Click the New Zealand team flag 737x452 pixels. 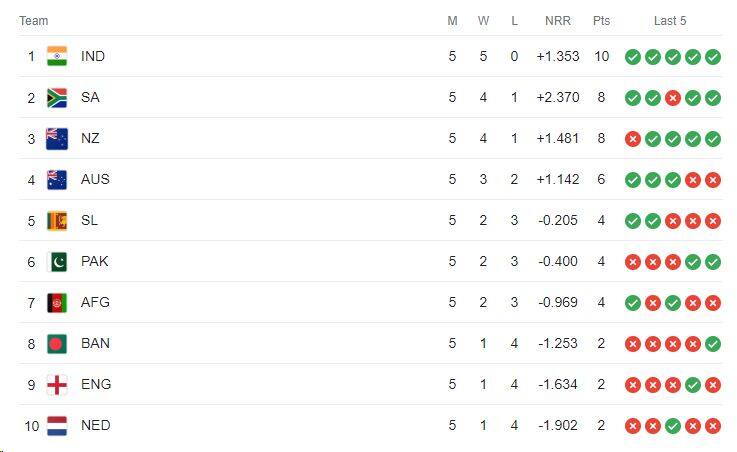click(57, 139)
